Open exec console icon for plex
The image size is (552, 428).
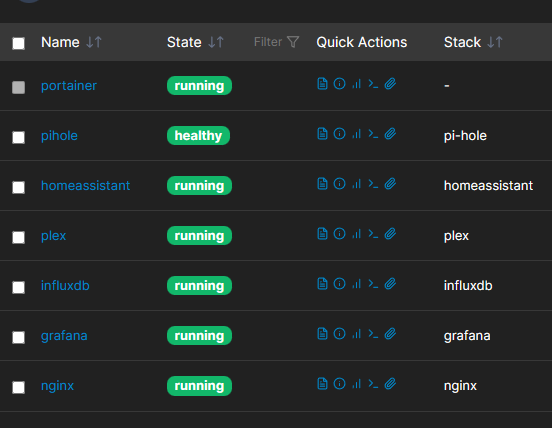(x=373, y=234)
